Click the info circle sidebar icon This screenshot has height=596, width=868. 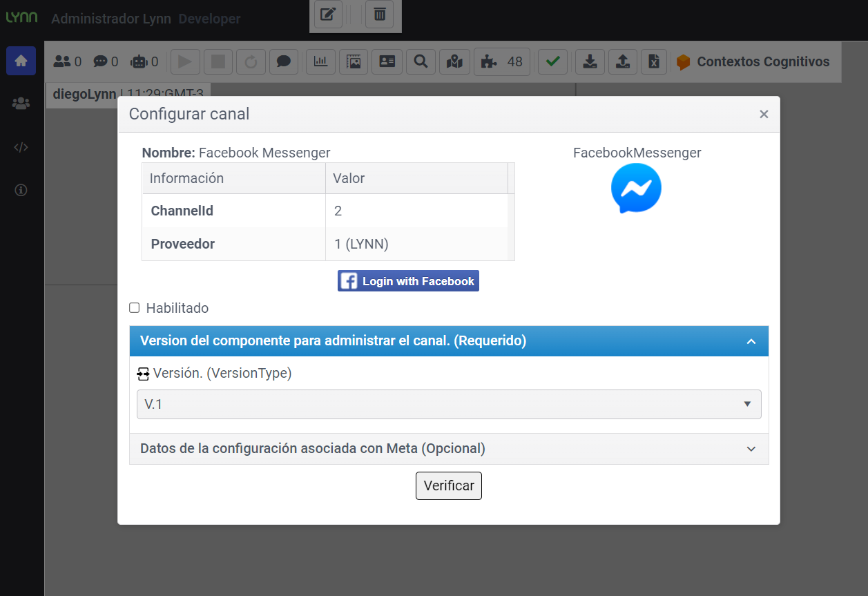[21, 191]
